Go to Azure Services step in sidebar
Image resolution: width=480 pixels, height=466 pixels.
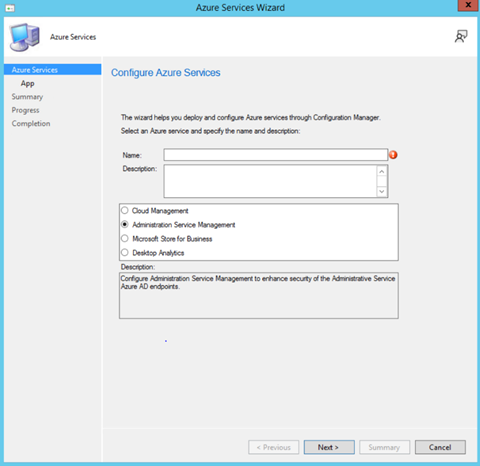(x=53, y=70)
